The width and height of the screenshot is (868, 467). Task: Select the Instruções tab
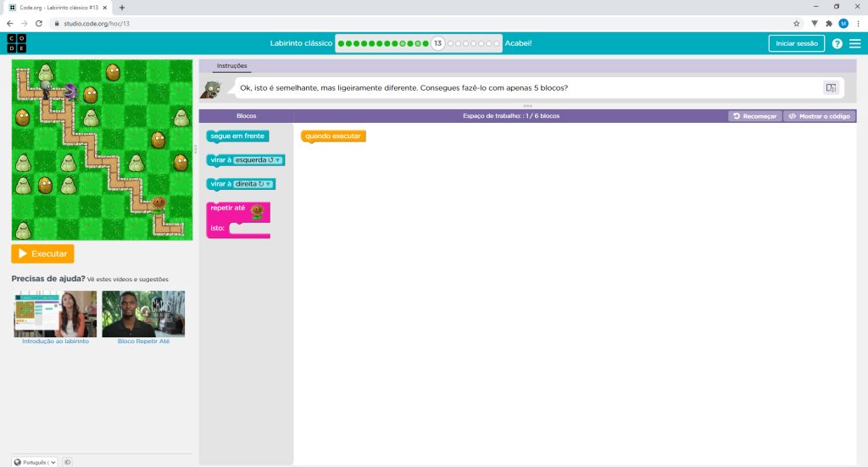pyautogui.click(x=232, y=66)
